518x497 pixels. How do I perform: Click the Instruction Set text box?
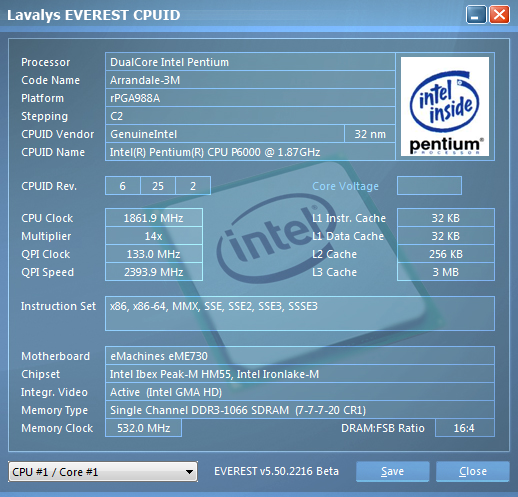[x=300, y=313]
